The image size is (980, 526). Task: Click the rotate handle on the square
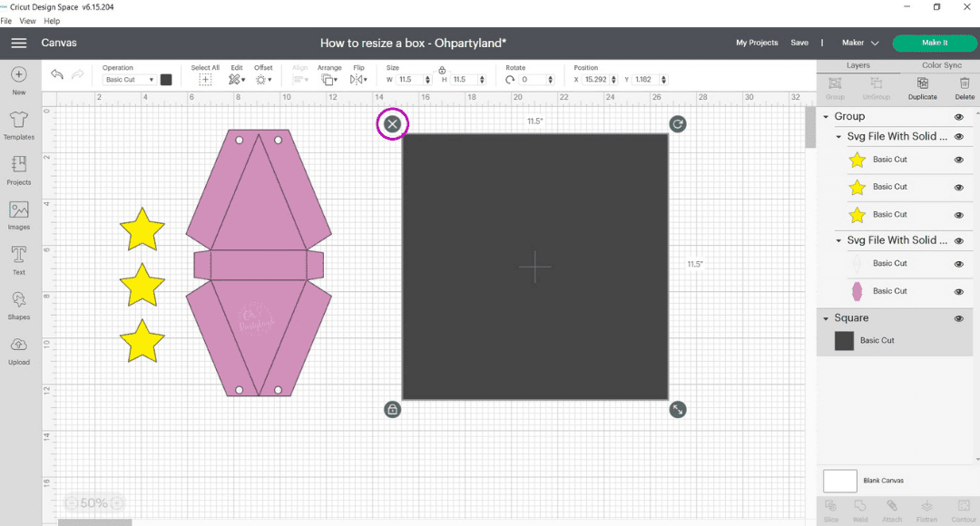point(678,123)
